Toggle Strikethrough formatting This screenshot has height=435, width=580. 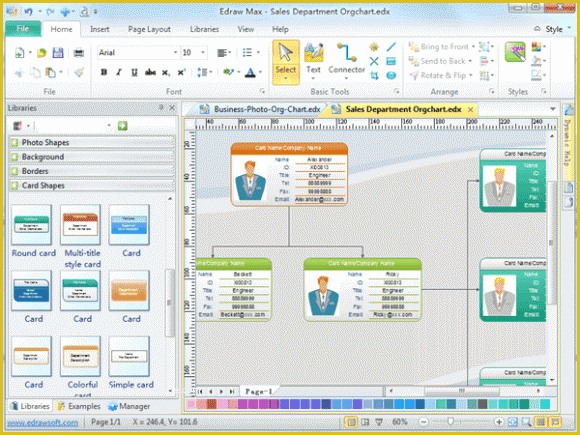[150, 72]
